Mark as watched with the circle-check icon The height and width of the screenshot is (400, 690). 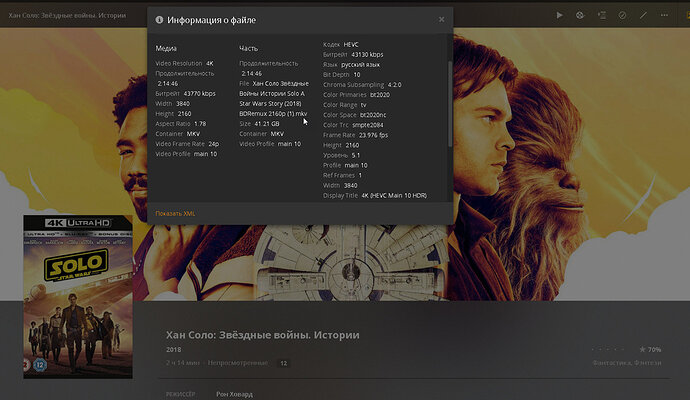622,15
